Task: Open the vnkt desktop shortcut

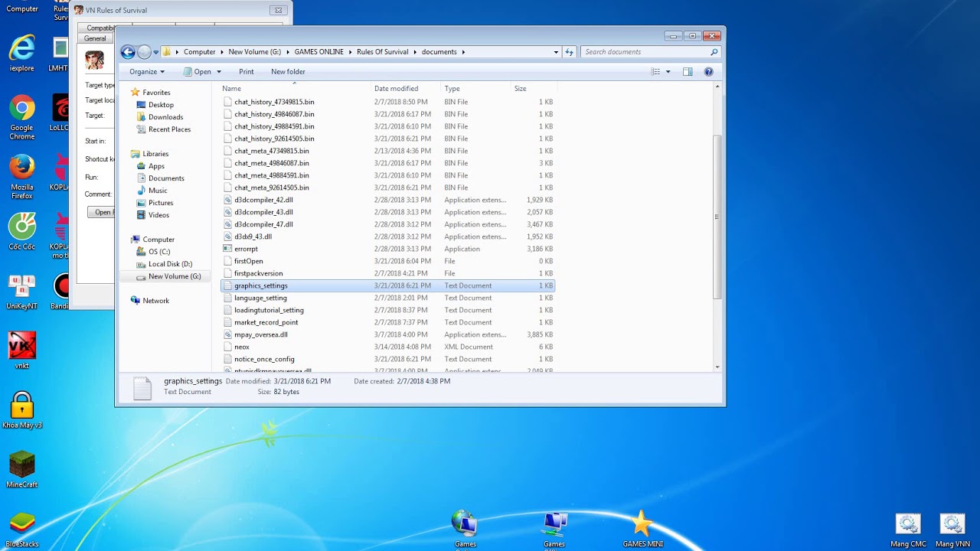Action: pyautogui.click(x=21, y=350)
